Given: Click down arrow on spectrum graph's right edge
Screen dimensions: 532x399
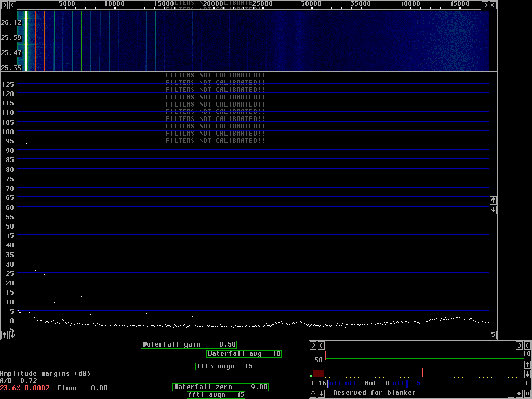Looking at the screenshot, I should tap(494, 210).
